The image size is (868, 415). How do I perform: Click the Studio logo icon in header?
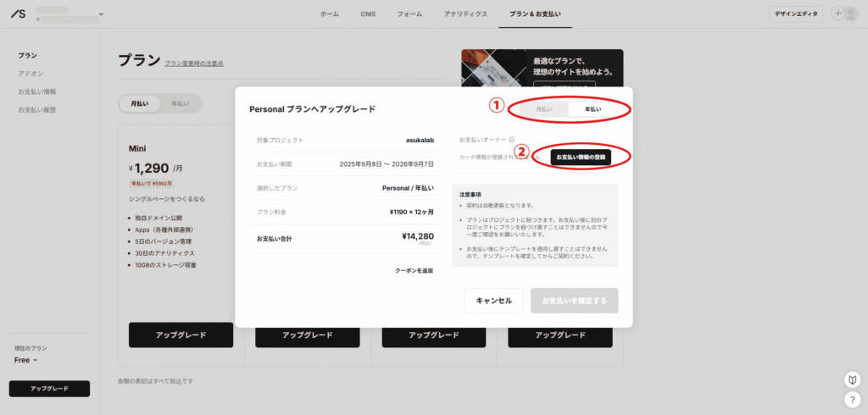(x=19, y=14)
